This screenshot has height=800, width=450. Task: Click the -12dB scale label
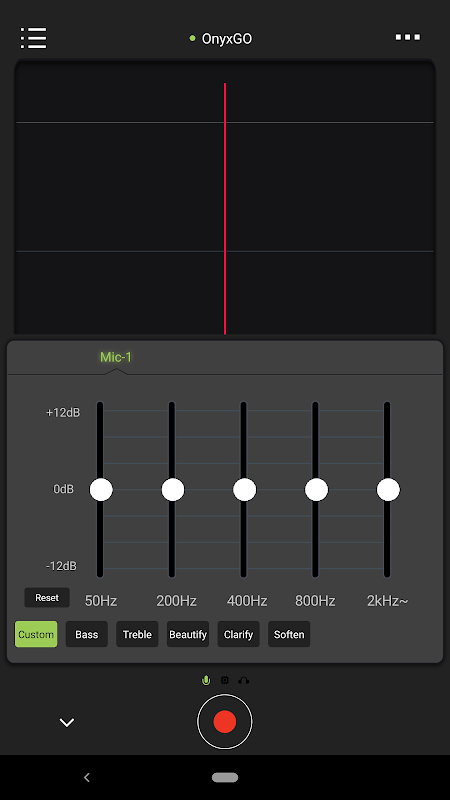tap(61, 566)
